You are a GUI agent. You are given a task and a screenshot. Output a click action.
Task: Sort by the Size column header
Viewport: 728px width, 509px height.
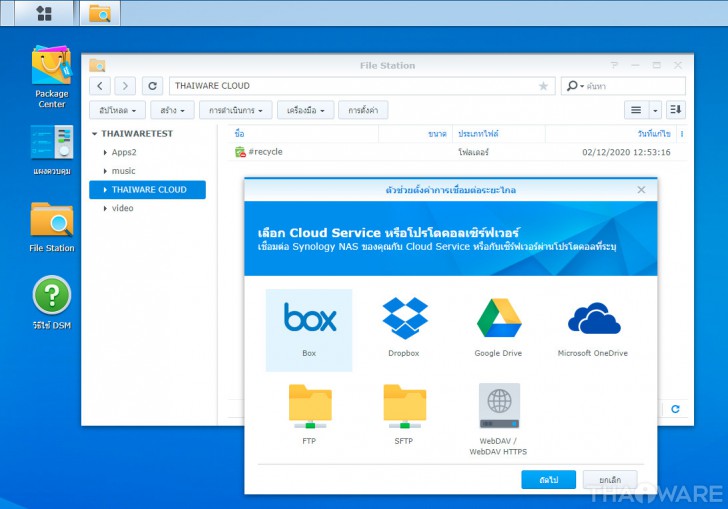pyautogui.click(x=416, y=134)
